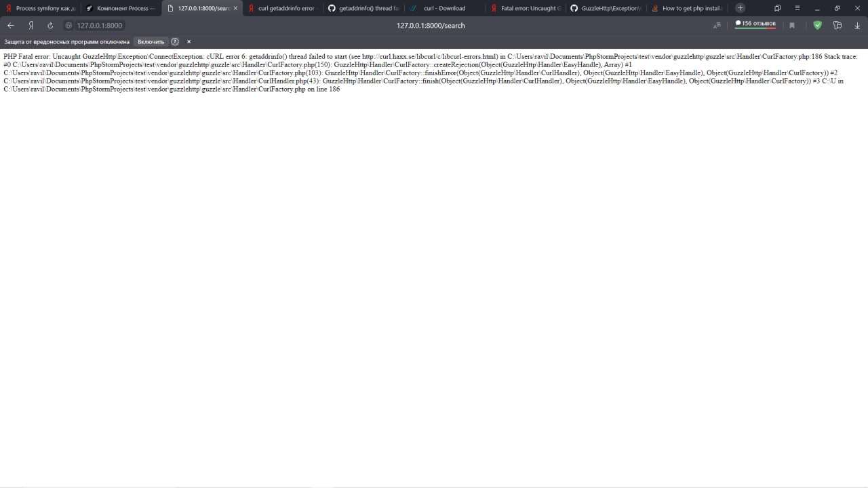Image resolution: width=868 pixels, height=488 pixels.
Task: Minimize the browser window
Action: click(817, 8)
